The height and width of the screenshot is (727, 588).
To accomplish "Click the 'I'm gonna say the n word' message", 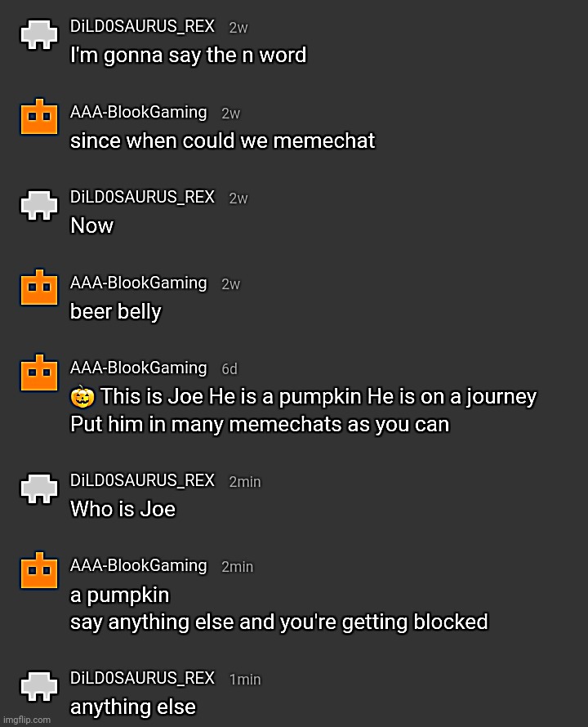I will point(189,56).
